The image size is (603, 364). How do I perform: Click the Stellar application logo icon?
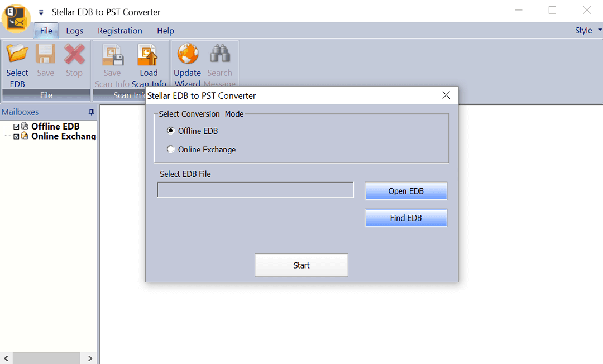click(16, 18)
